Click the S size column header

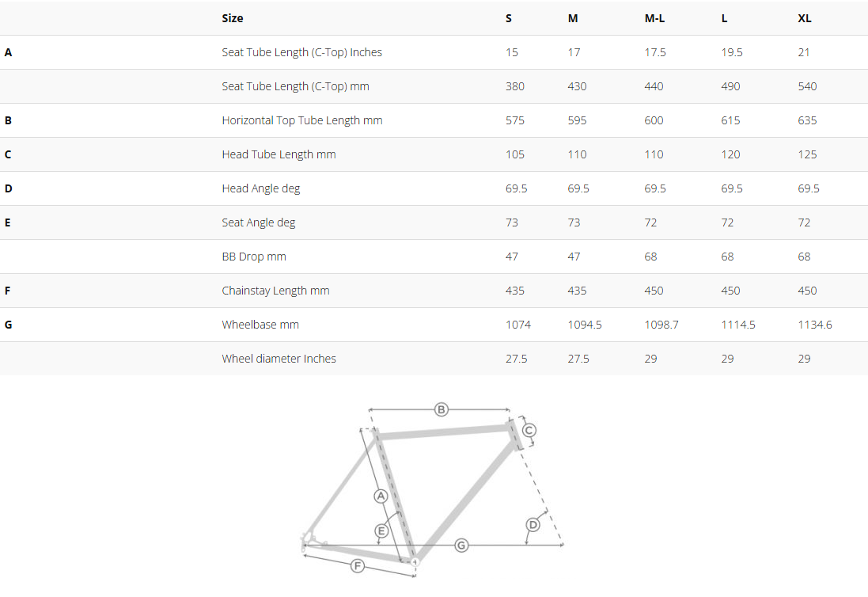click(509, 18)
